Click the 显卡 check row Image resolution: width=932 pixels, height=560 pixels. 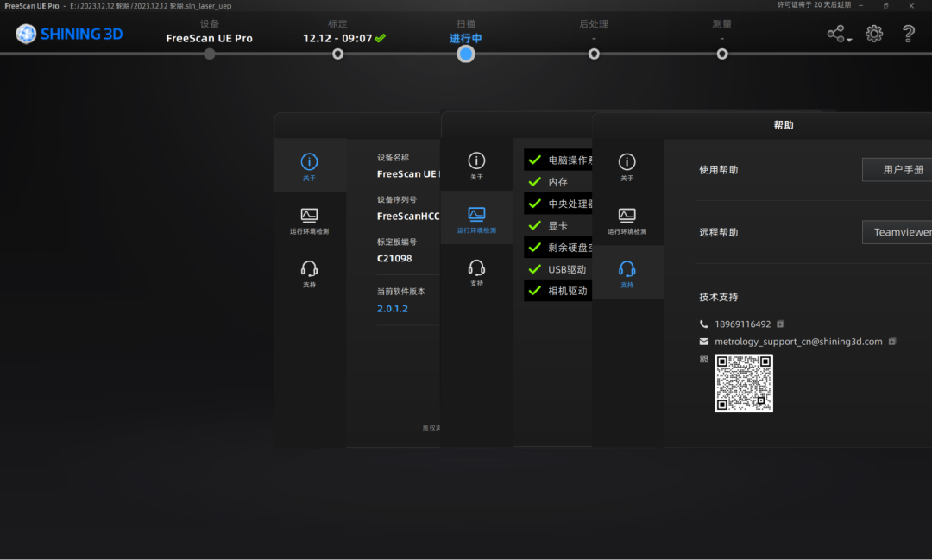coord(557,225)
